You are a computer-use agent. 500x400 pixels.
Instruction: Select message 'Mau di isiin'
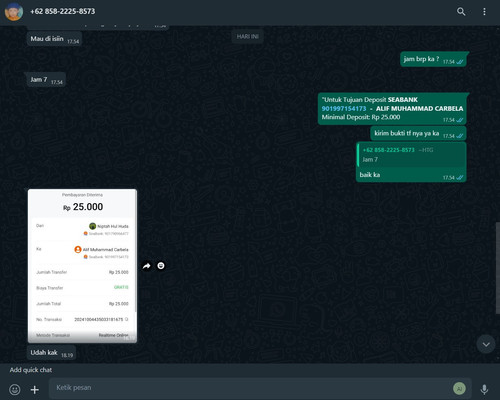tap(54, 39)
